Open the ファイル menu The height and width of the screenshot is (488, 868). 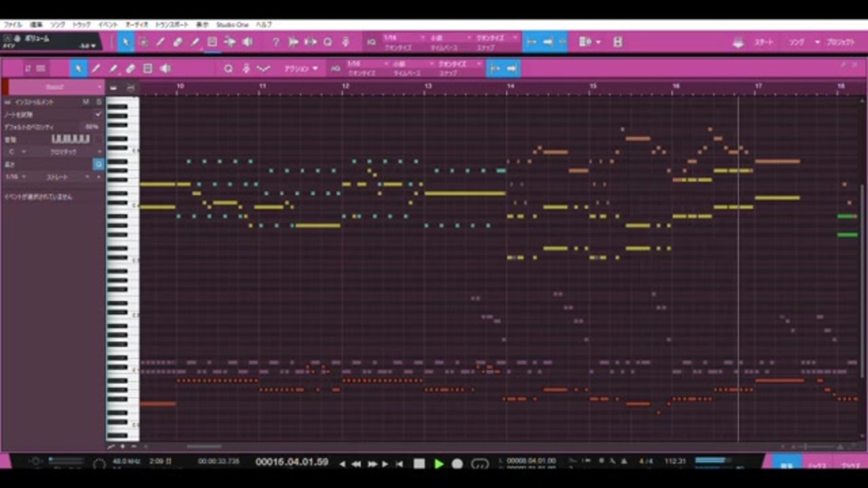(12, 24)
